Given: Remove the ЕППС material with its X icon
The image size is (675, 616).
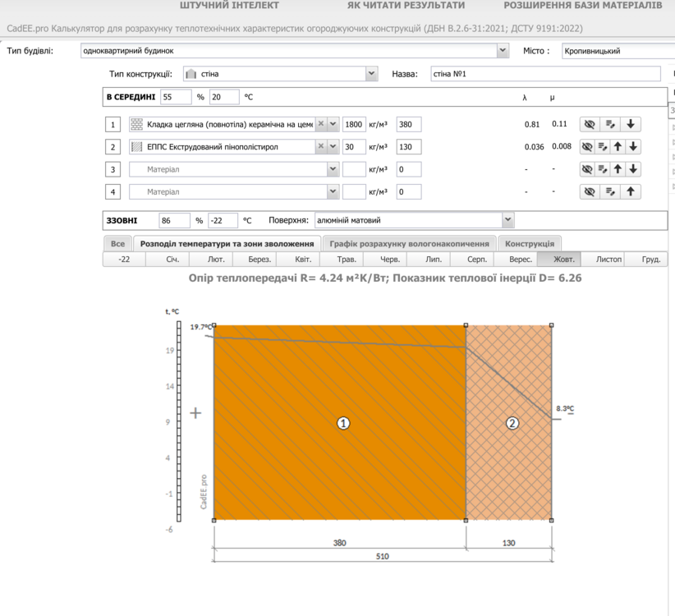Looking at the screenshot, I should [x=321, y=145].
